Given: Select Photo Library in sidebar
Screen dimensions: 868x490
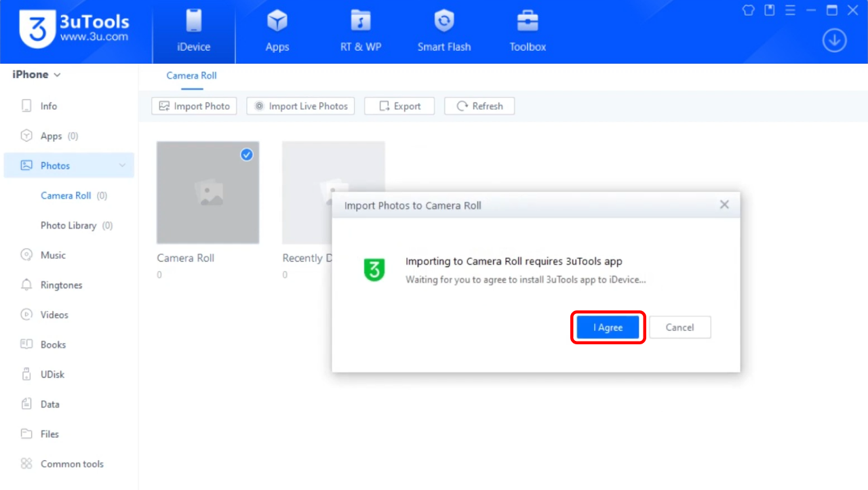Looking at the screenshot, I should [x=68, y=226].
